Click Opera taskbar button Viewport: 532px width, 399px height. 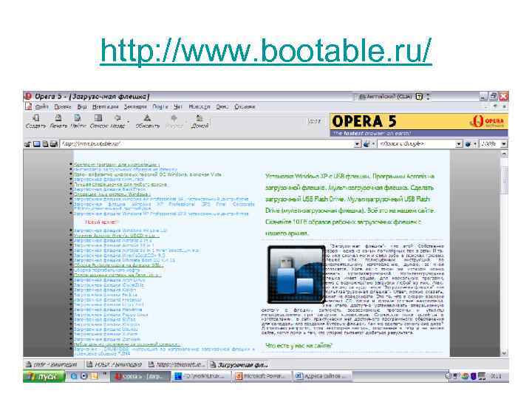[140, 376]
